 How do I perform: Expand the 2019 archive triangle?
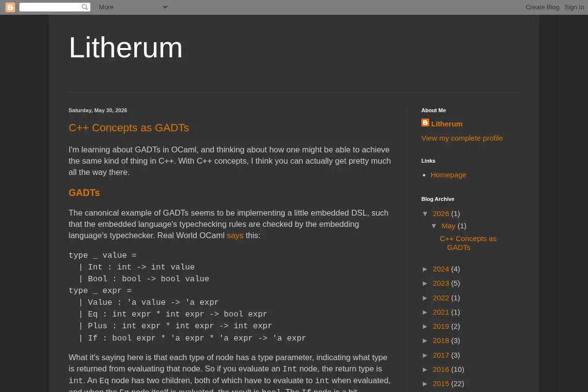click(x=425, y=326)
